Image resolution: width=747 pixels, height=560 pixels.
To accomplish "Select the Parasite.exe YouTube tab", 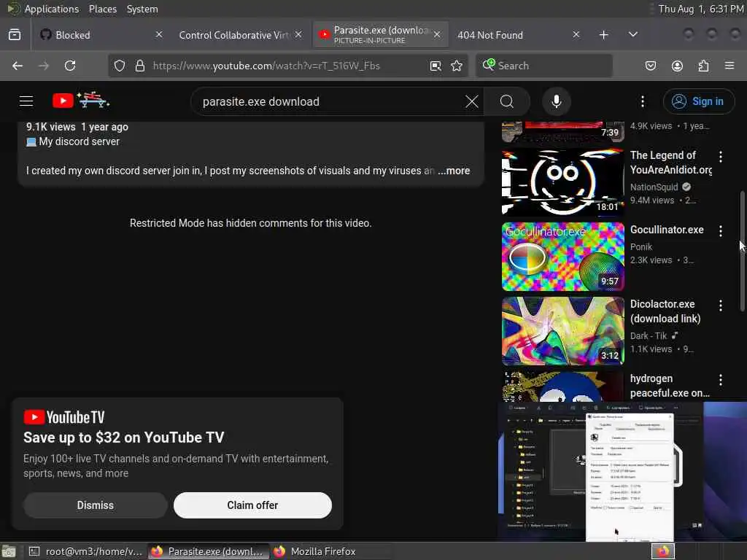I will tap(380, 35).
